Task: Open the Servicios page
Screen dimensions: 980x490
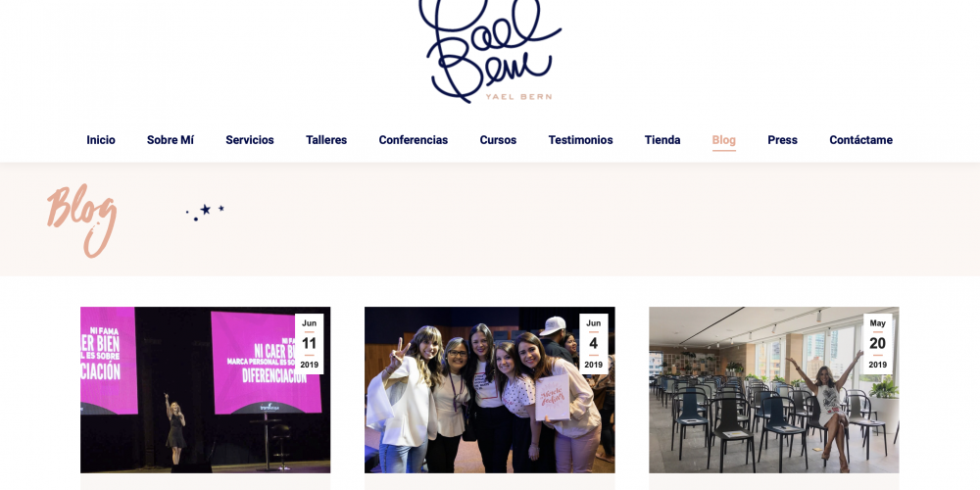Action: pyautogui.click(x=249, y=140)
